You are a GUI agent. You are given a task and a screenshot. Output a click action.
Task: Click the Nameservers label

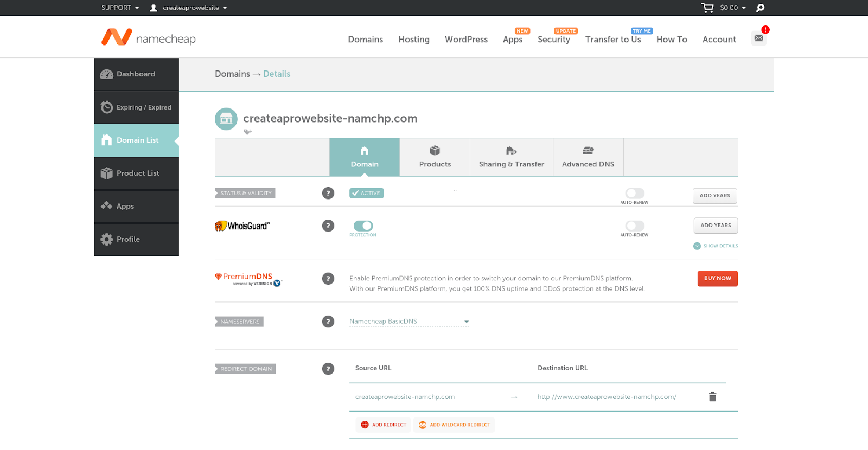click(x=239, y=322)
